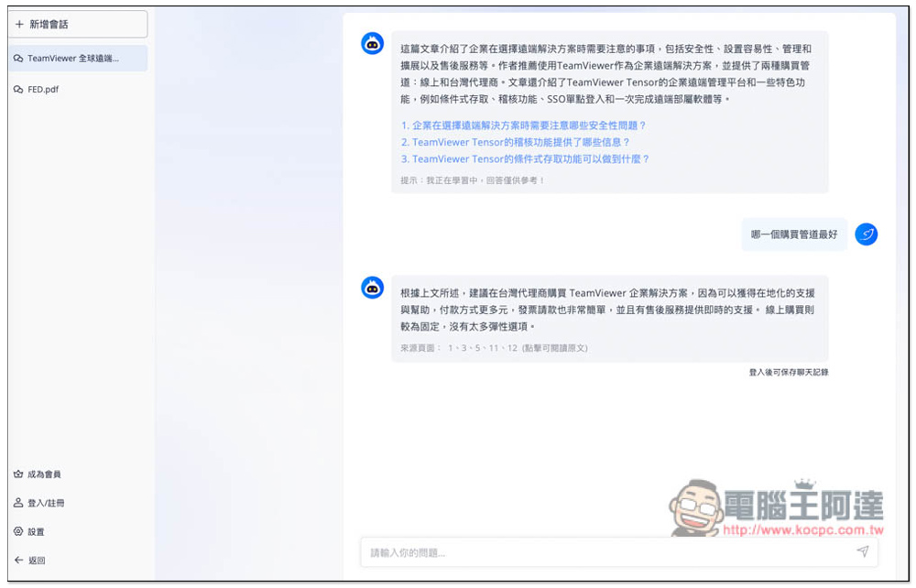Start a new chat with 新增會話

coord(77,25)
